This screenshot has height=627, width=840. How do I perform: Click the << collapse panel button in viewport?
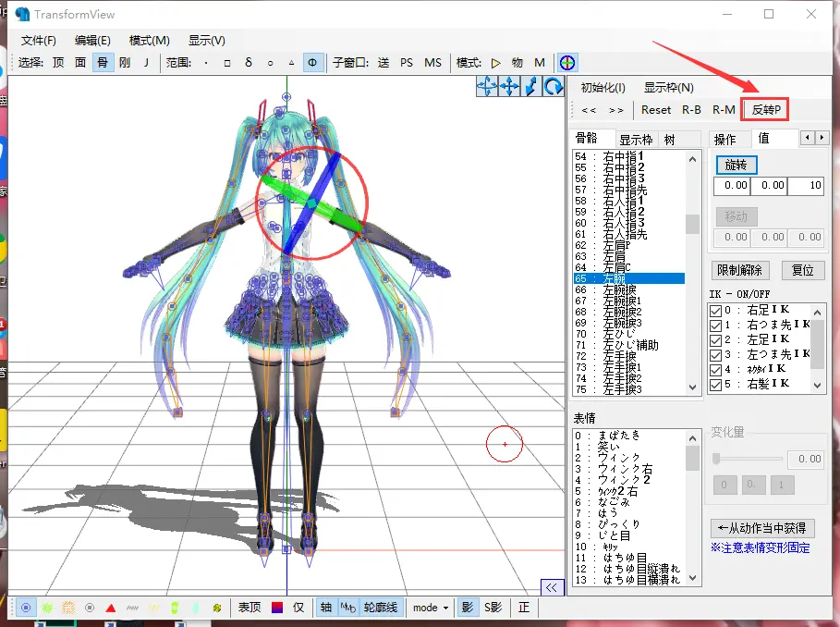[x=552, y=587]
